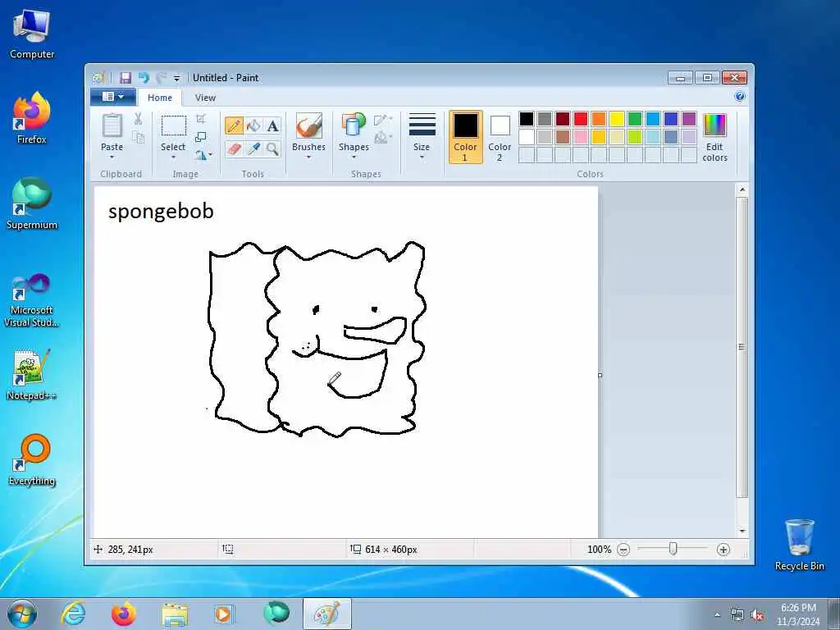The image size is (840, 630).
Task: Click Zoom in plus button
Action: point(724,550)
